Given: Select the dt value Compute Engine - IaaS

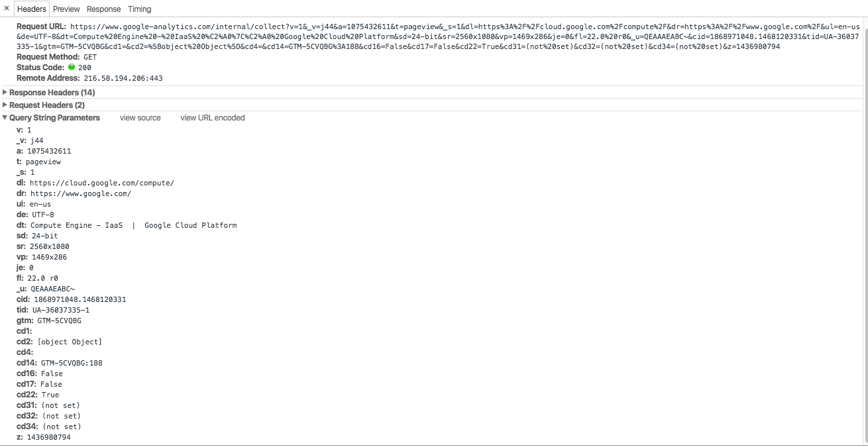Looking at the screenshot, I should [x=76, y=225].
